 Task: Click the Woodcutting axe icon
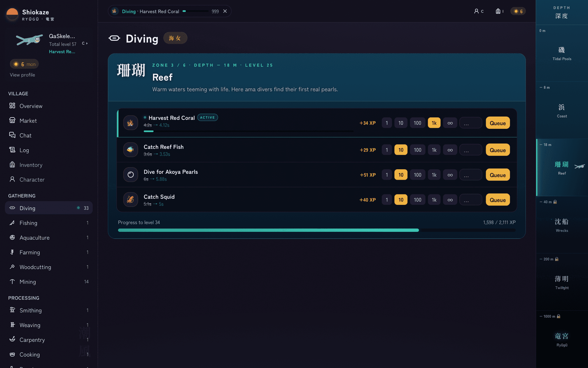tap(12, 267)
